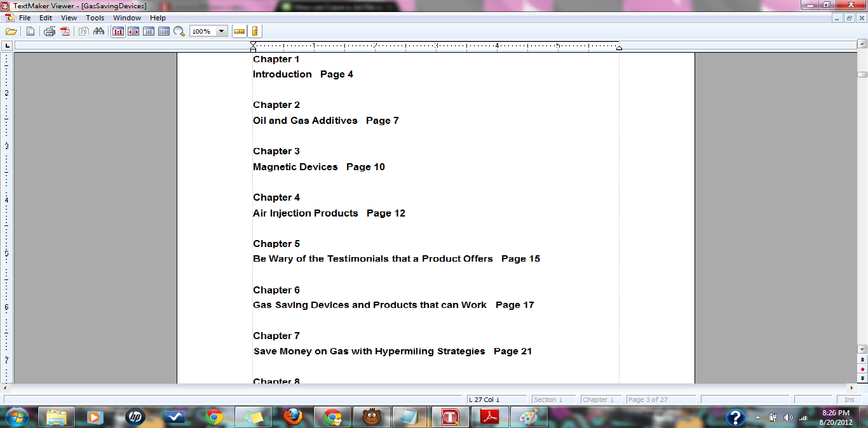This screenshot has width=868, height=428.
Task: Click the Print icon in toolbar
Action: (49, 31)
